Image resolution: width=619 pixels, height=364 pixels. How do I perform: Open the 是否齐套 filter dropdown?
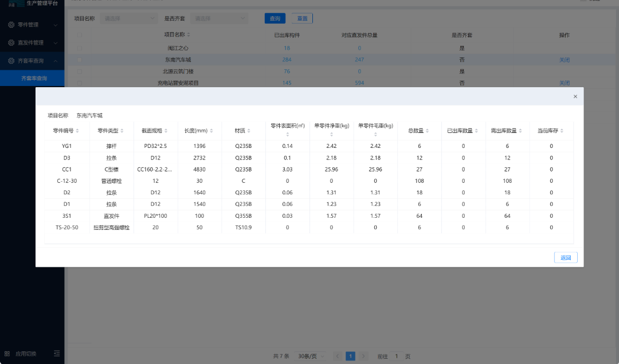(219, 18)
